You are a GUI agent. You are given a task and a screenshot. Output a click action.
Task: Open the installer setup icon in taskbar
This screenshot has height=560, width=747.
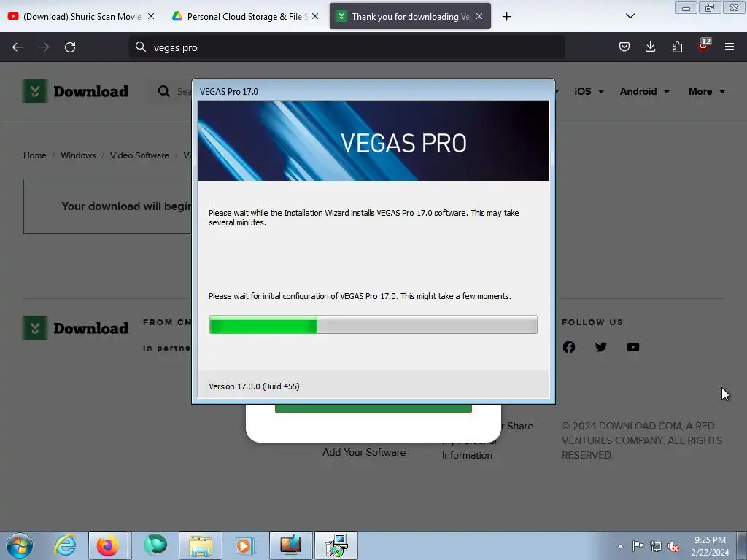click(336, 545)
